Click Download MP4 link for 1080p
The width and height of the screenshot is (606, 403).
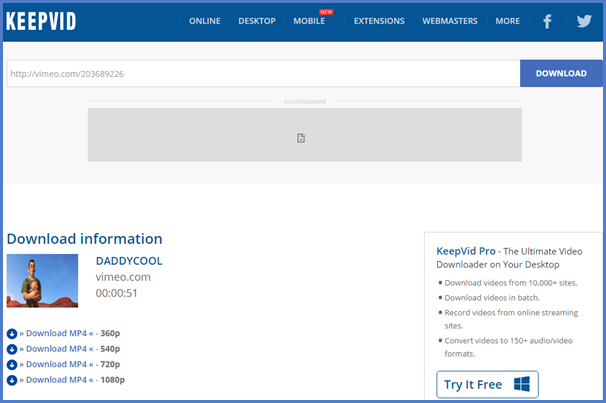pos(56,380)
